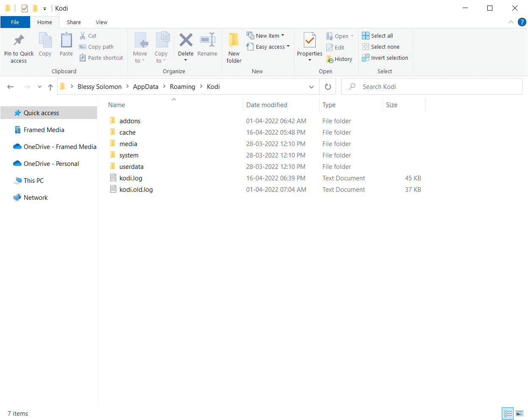Click the Edit icon in Open group
This screenshot has width=528, height=420.
(330, 47)
